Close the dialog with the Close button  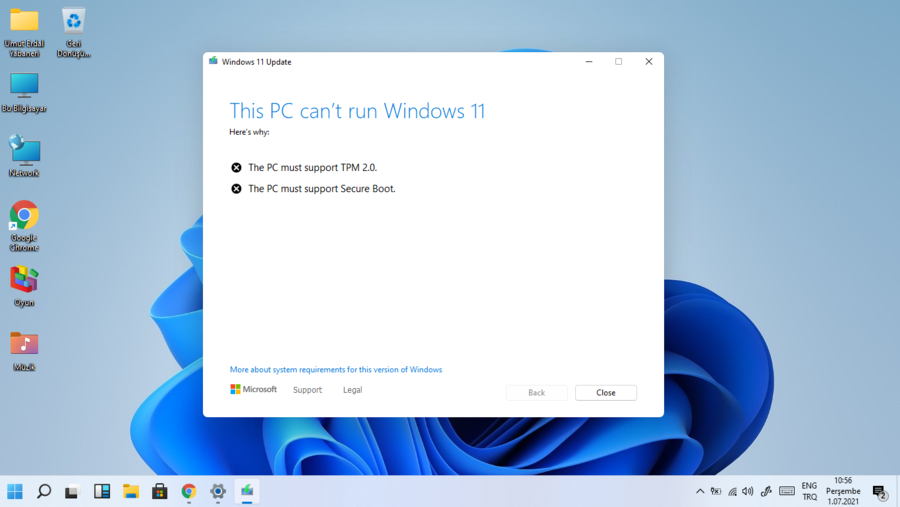(606, 393)
